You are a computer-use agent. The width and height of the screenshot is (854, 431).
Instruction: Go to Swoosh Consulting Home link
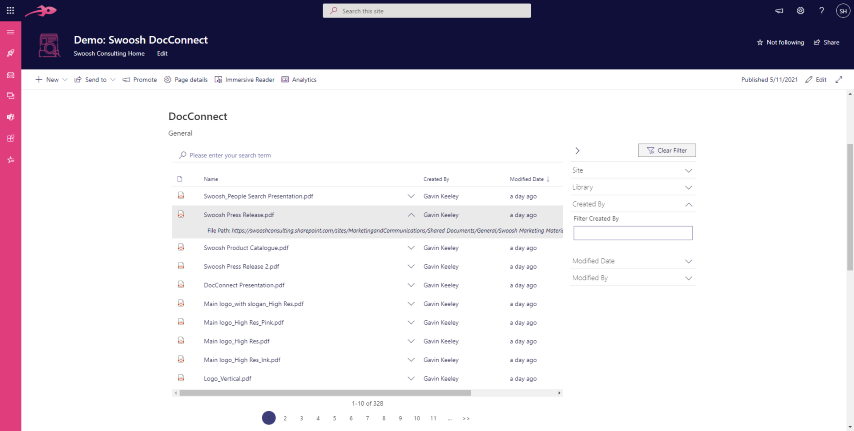(109, 53)
